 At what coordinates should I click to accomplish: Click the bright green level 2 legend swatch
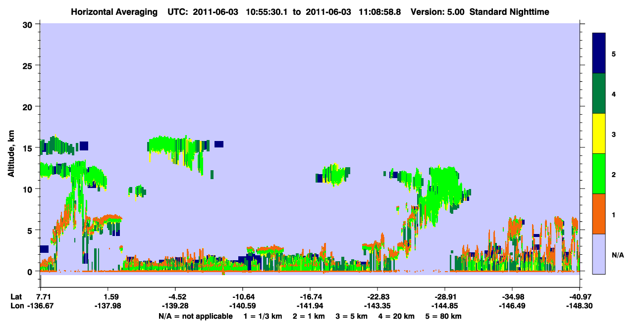click(599, 174)
